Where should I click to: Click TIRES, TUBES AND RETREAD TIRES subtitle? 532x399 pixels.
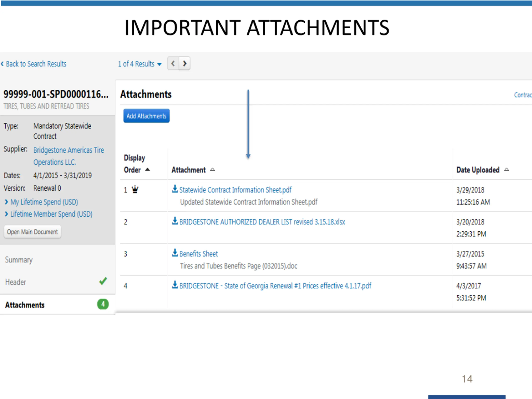pyautogui.click(x=46, y=106)
